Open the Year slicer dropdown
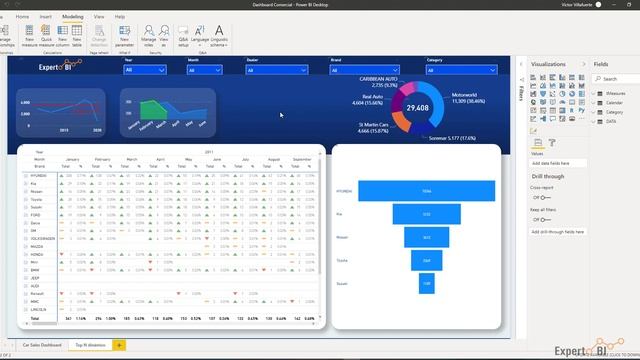 coord(145,70)
